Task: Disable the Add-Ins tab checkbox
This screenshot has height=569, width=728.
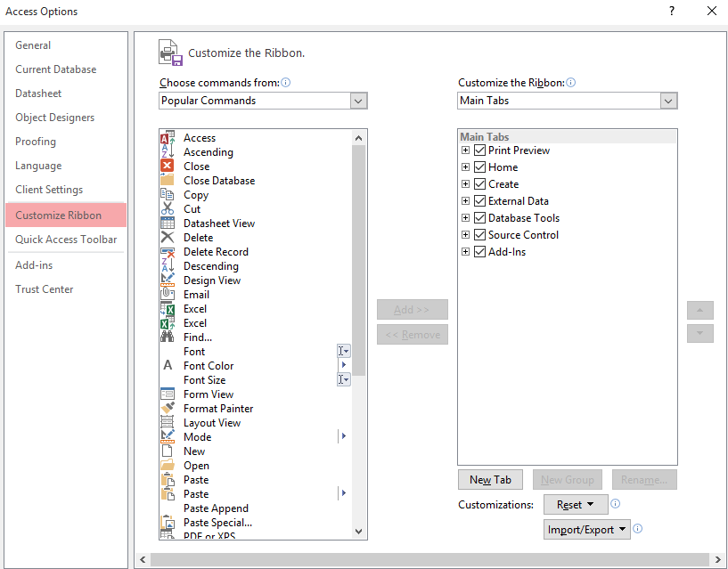Action: click(479, 251)
